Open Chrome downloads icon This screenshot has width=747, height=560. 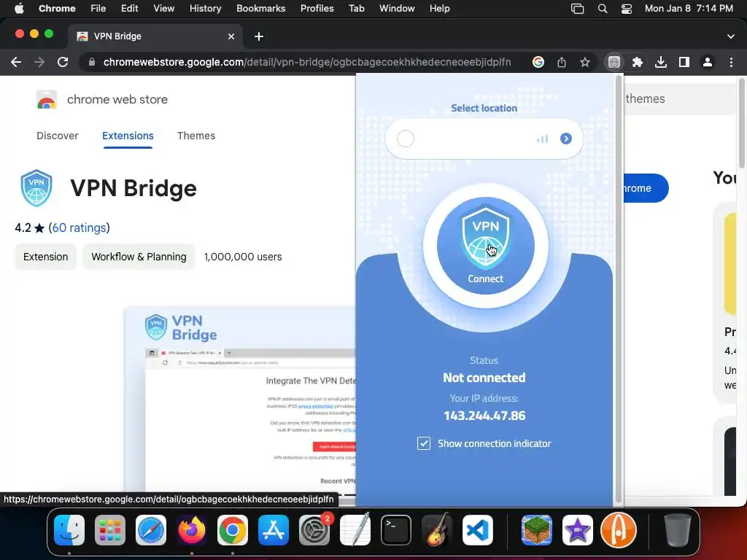pos(661,62)
